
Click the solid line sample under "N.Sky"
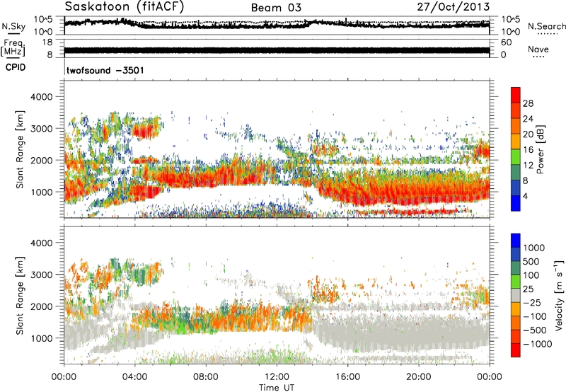point(13,34)
